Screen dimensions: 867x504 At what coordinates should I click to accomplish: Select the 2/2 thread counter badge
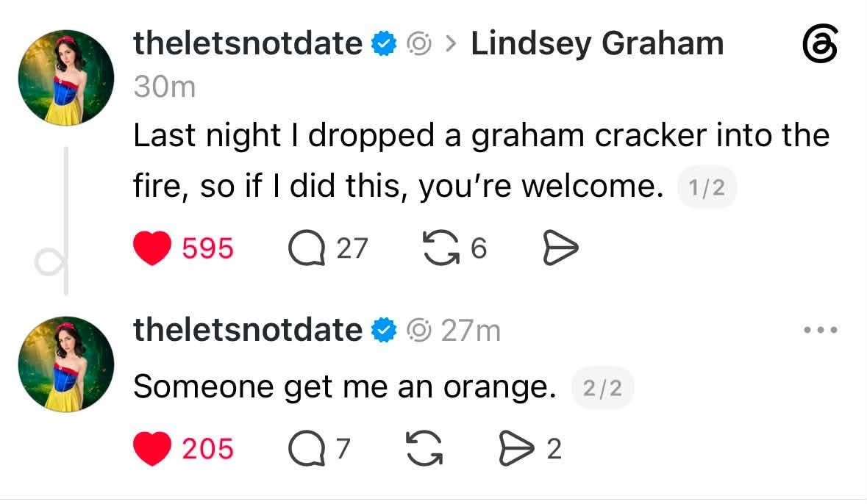(x=603, y=388)
